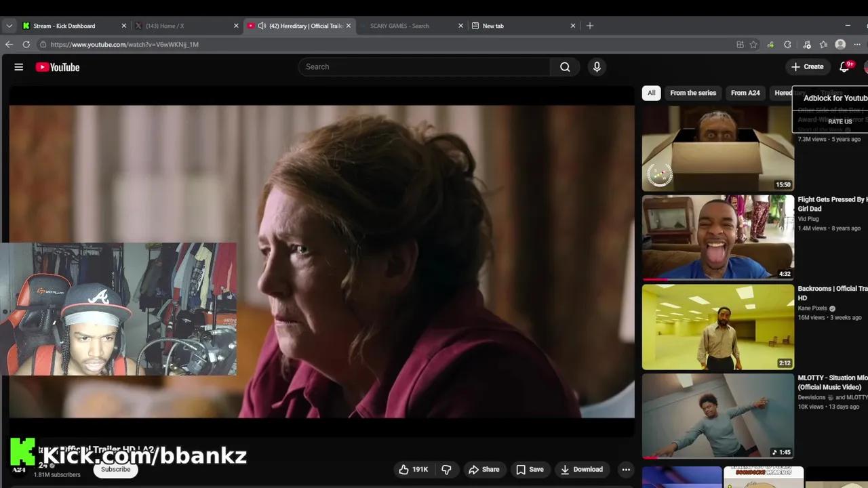Open the YouTube hamburger guide menu
The height and width of the screenshot is (488, 868).
(19, 67)
